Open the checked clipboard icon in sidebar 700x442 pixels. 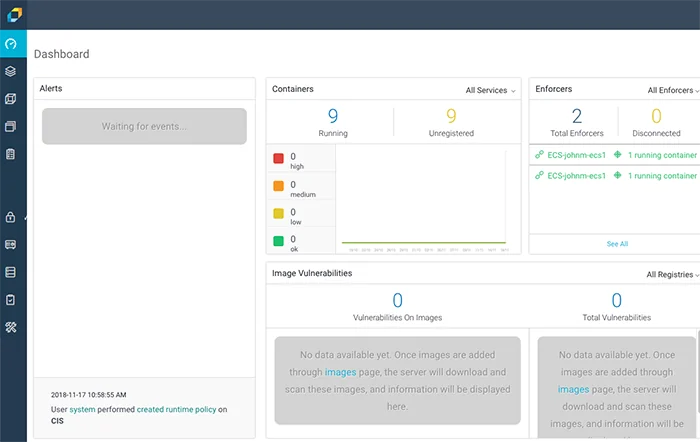tap(11, 300)
